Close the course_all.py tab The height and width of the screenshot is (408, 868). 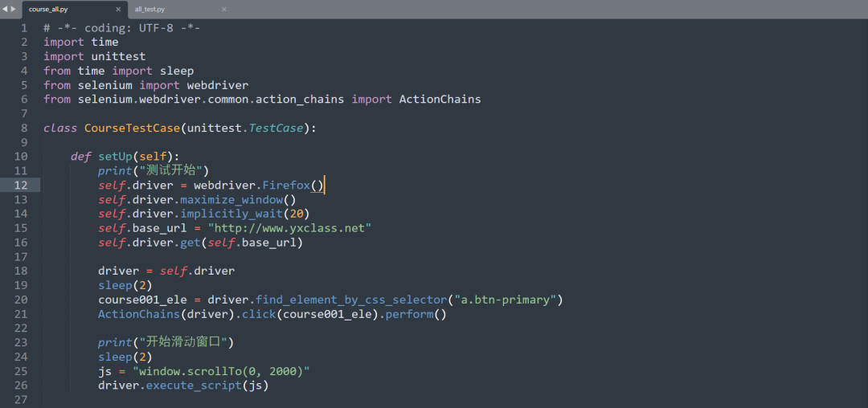(118, 10)
